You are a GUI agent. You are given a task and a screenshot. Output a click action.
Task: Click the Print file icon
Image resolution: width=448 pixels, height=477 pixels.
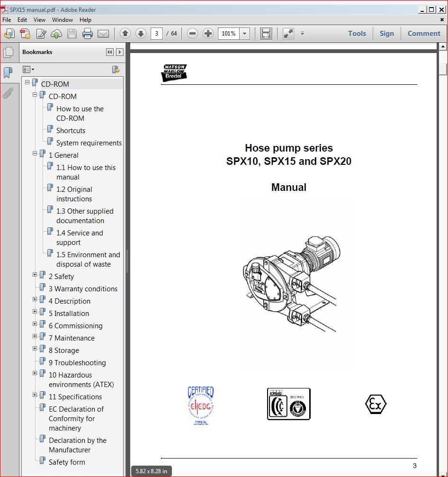click(87, 34)
